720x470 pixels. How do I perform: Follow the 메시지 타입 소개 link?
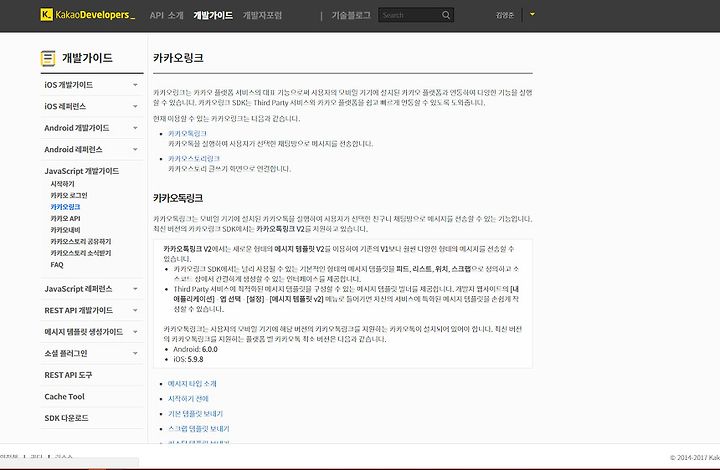(x=192, y=384)
